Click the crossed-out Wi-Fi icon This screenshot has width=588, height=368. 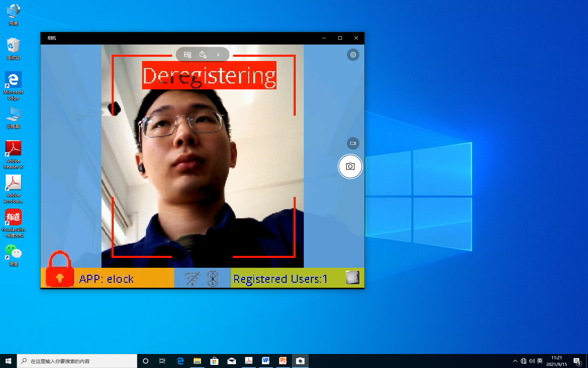coord(192,279)
